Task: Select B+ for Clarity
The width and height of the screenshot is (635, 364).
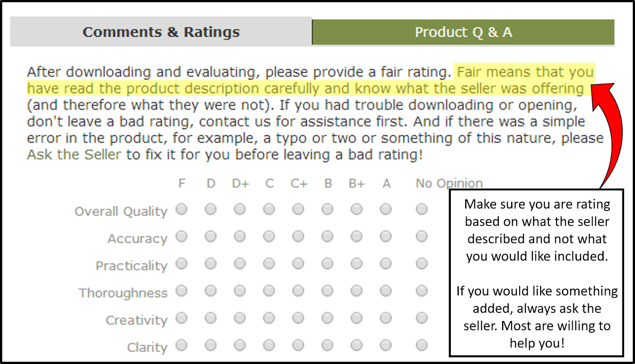Action: click(x=356, y=345)
